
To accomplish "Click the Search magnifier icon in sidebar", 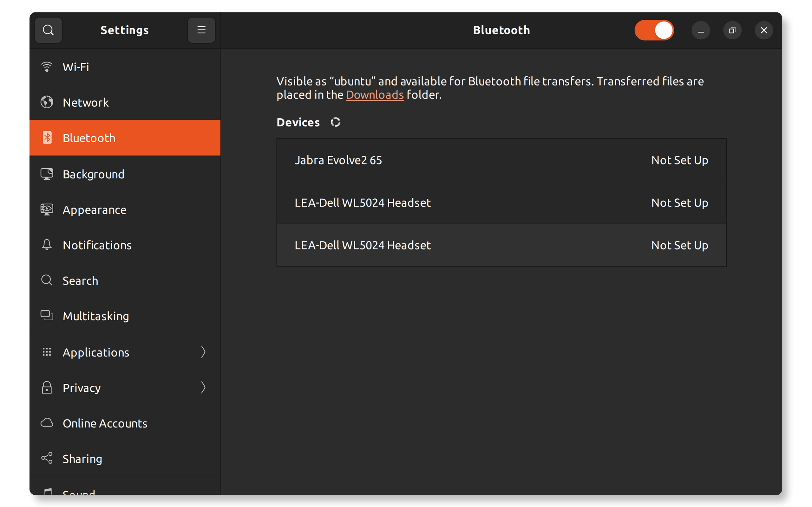I will [47, 280].
